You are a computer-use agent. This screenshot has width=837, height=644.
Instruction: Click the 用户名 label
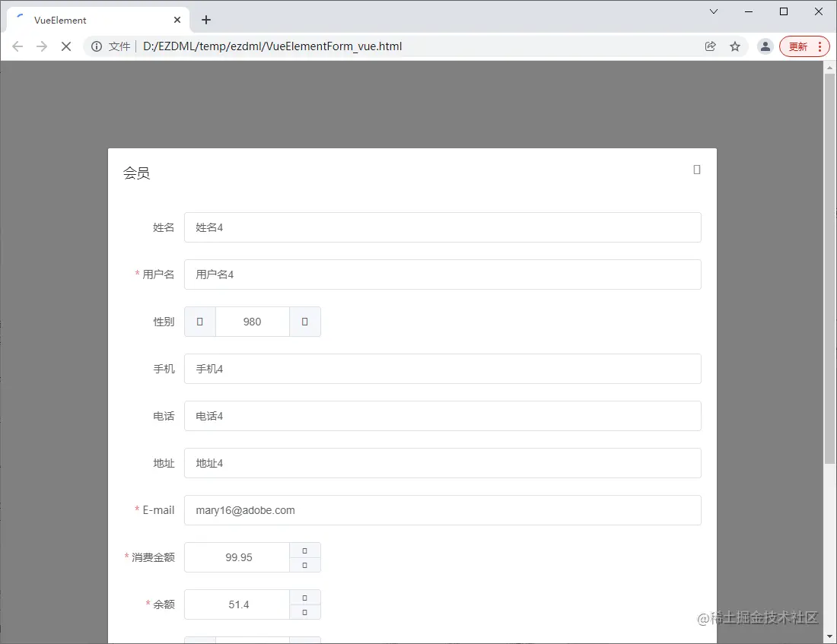click(x=158, y=274)
